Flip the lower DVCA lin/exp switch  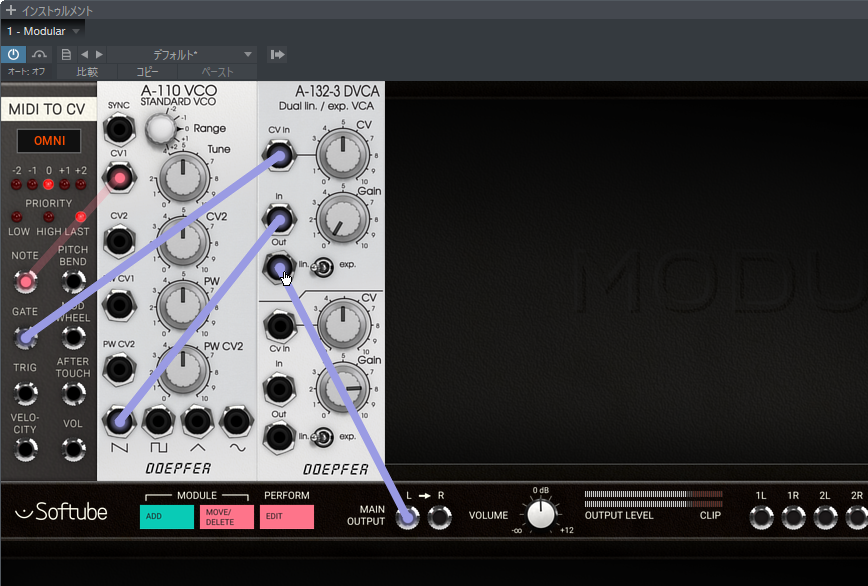pyautogui.click(x=322, y=438)
